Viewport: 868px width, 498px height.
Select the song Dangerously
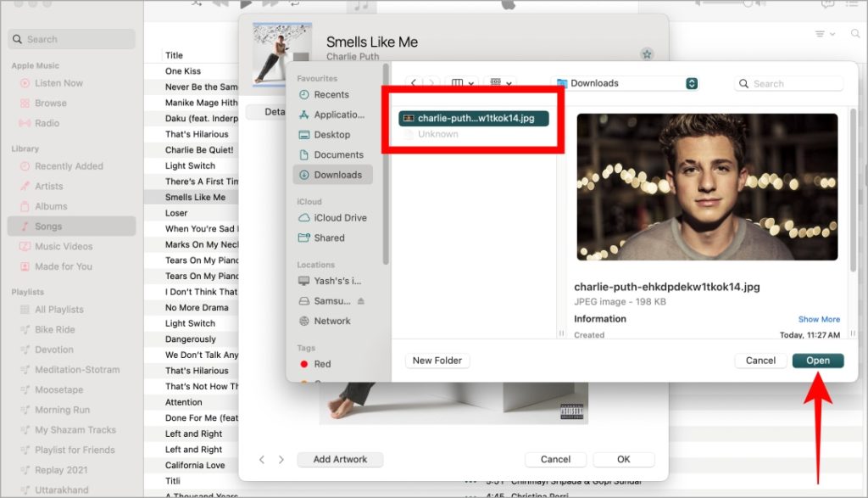coord(191,339)
